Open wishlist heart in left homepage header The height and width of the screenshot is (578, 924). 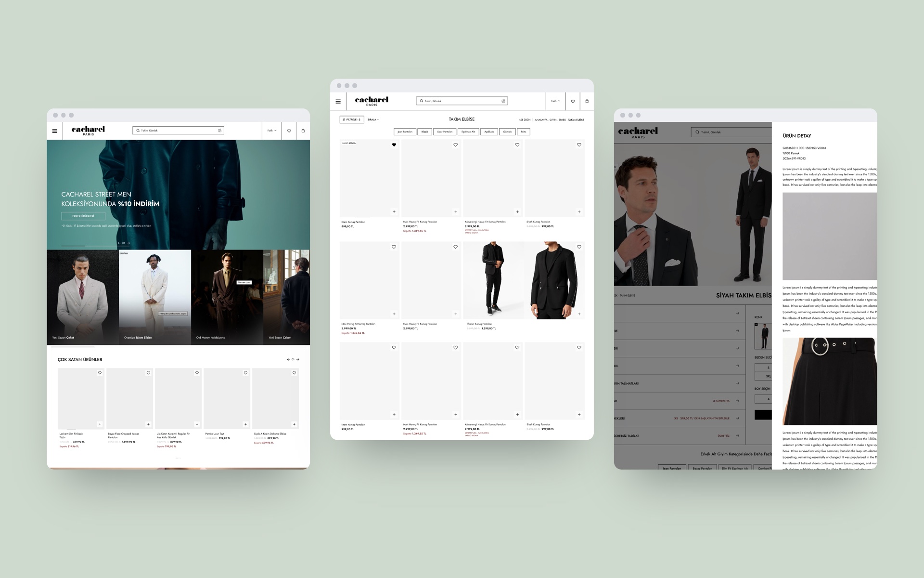point(289,131)
